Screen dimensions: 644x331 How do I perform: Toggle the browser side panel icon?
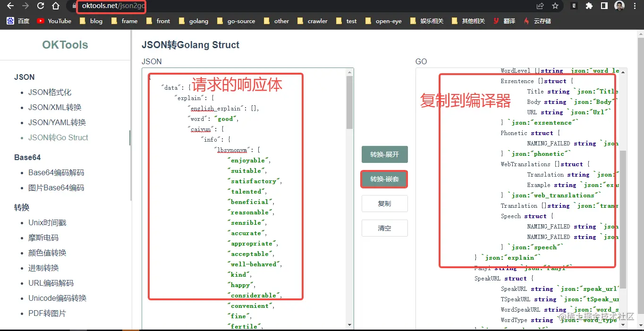[x=604, y=6]
